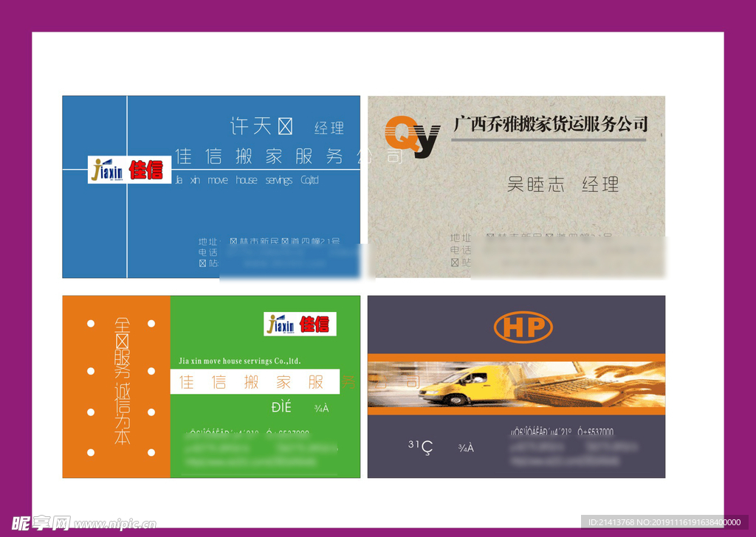Screen dimensions: 756x537
Task: Click the 地址 label on the blue card
Action: click(208, 241)
